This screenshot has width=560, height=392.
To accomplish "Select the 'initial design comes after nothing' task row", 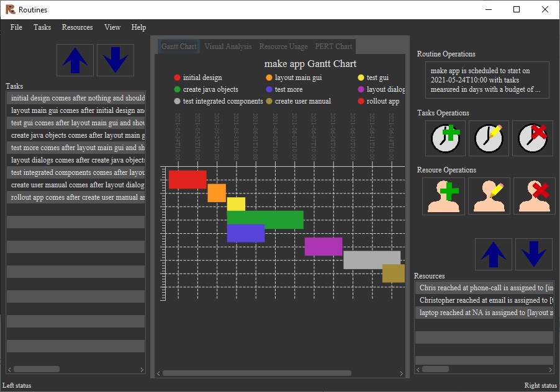I will click(76, 98).
